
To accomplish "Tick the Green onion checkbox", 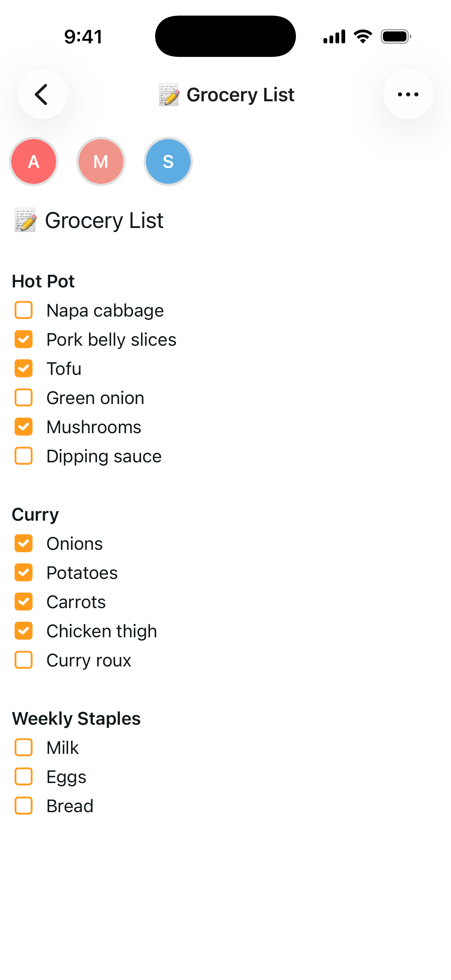I will click(x=24, y=398).
